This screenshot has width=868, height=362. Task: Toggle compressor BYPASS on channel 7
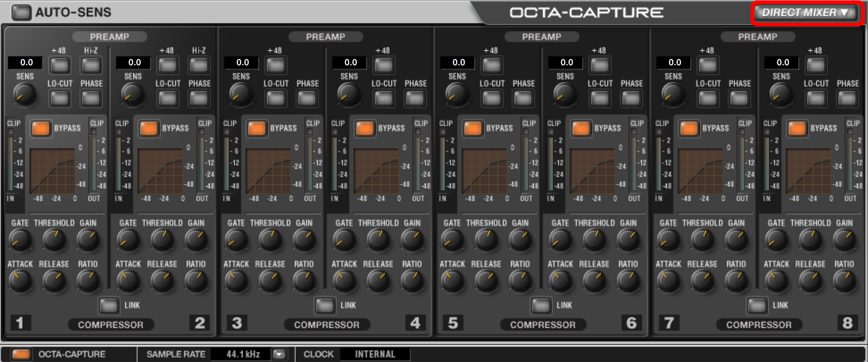pyautogui.click(x=689, y=129)
